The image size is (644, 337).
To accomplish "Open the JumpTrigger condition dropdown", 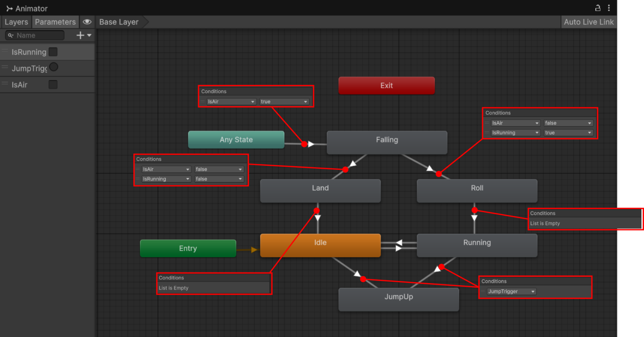I will click(x=511, y=291).
